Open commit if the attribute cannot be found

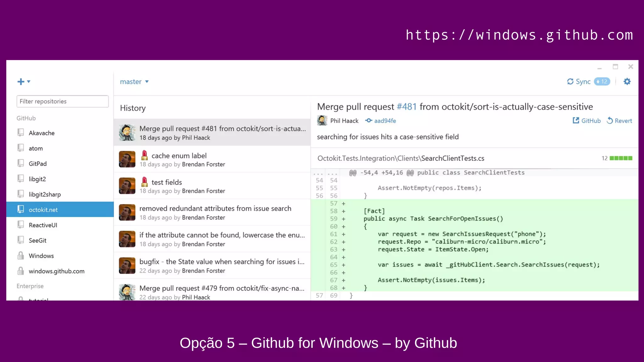(x=212, y=239)
